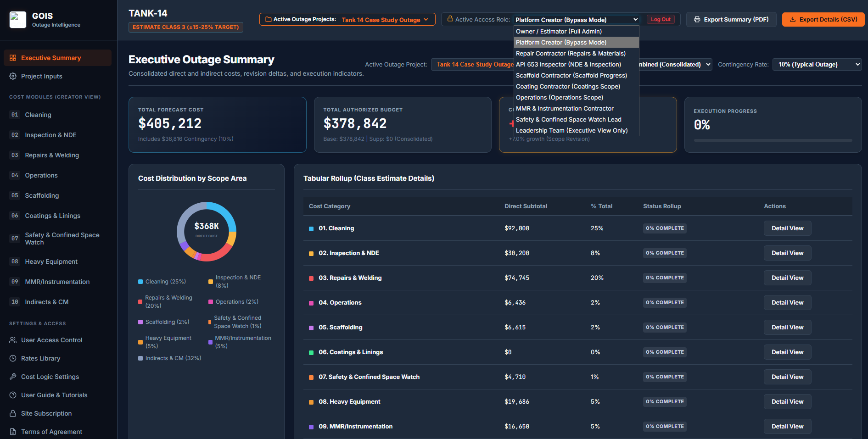Export Summary as PDF
The image size is (868, 439).
click(x=731, y=19)
